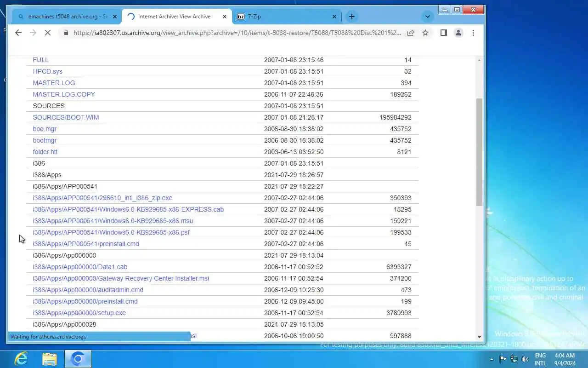Screen dimensions: 588x368
Task: Open the MASTER.LOG.COPY link
Action: 64,94
